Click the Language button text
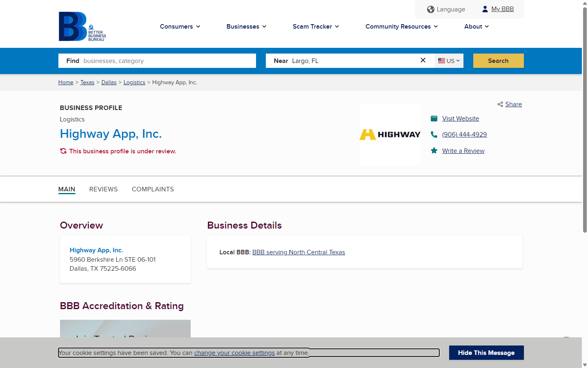The image size is (588, 368). (x=451, y=9)
